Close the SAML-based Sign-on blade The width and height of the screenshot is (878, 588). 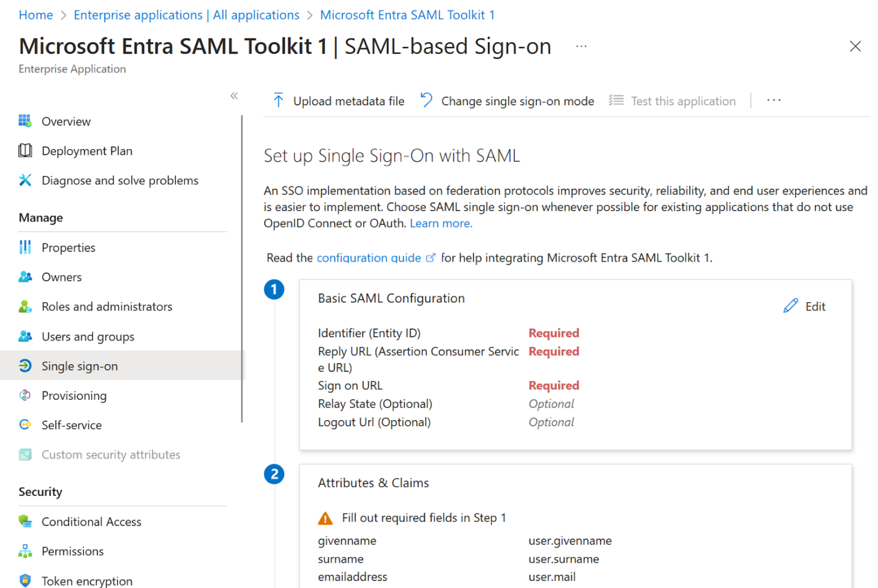pos(855,46)
